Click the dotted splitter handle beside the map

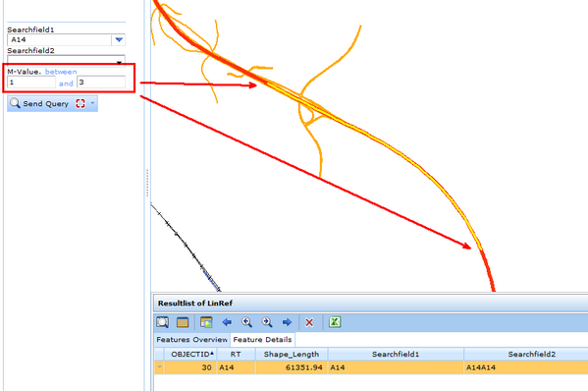[x=147, y=183]
